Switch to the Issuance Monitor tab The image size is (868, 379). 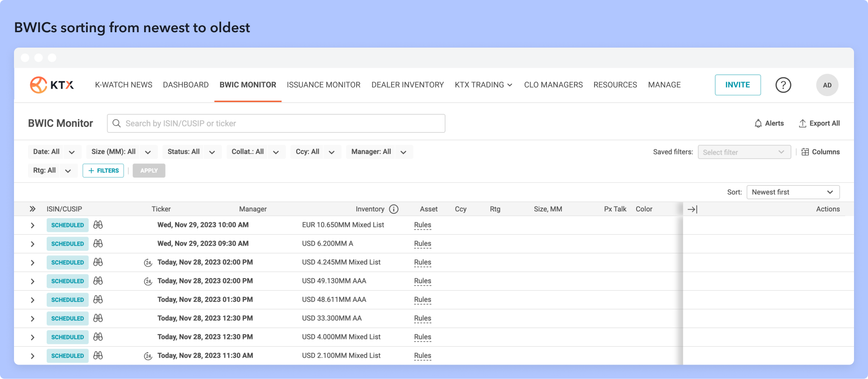323,85
